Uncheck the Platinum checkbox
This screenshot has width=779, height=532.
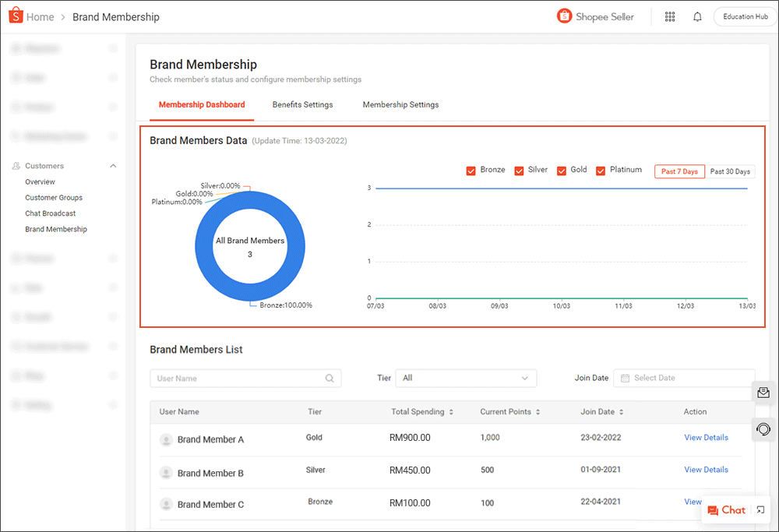[x=601, y=171]
